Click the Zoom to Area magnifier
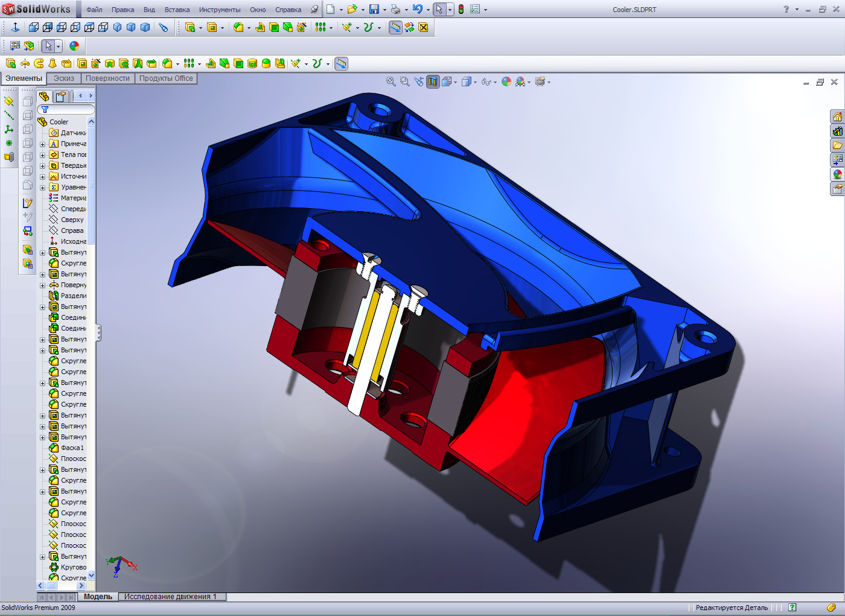Image resolution: width=845 pixels, height=616 pixels. click(404, 81)
